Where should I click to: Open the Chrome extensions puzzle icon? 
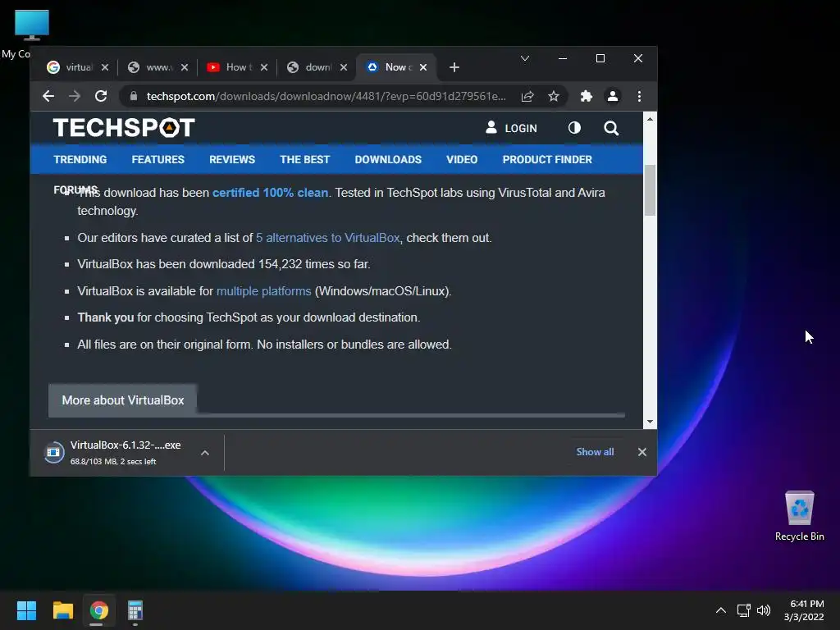[586, 97]
